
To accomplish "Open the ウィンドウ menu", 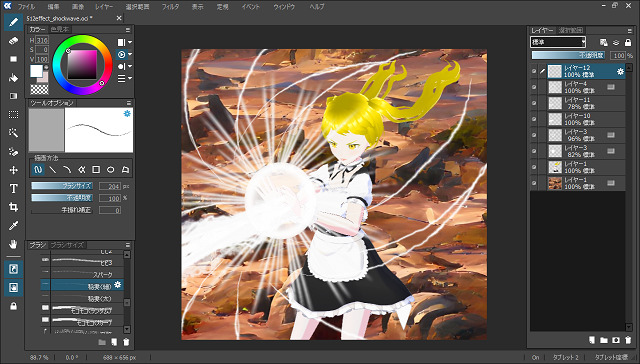I will click(284, 7).
